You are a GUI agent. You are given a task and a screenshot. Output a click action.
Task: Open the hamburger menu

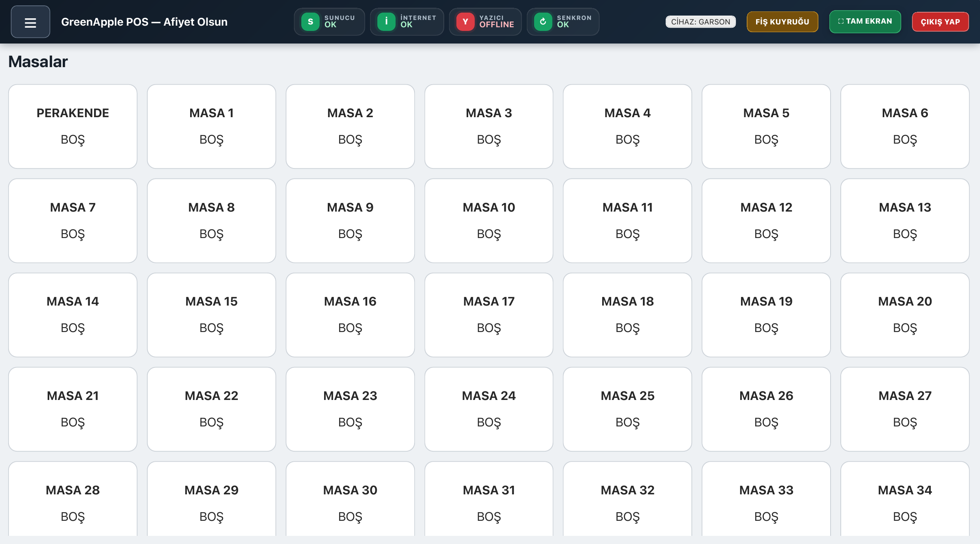[x=31, y=22]
